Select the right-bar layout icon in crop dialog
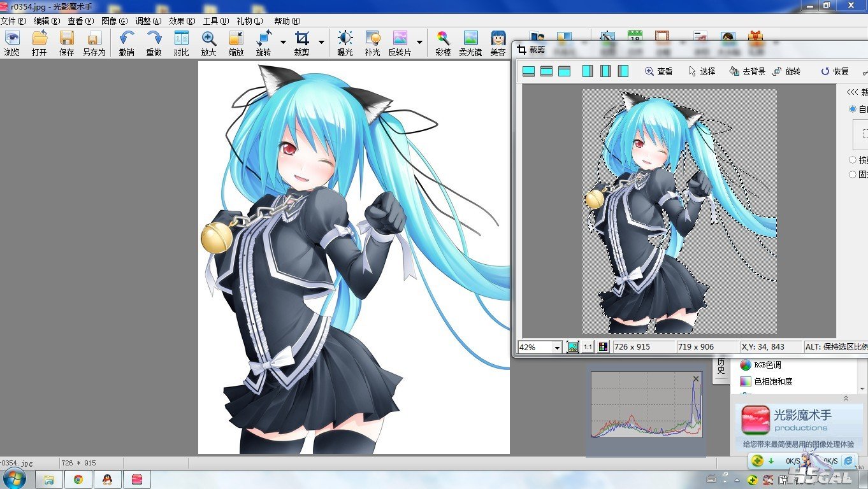 click(588, 71)
